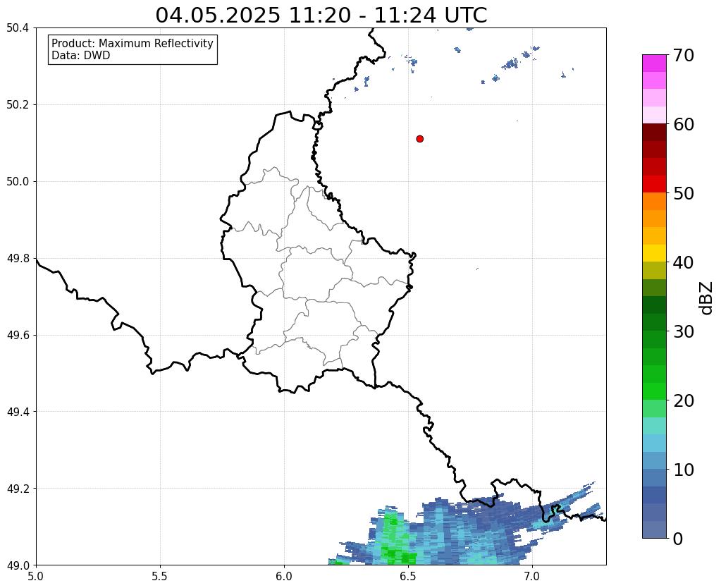Click the plot title with date and time
This screenshot has width=721, height=588.
321,15
